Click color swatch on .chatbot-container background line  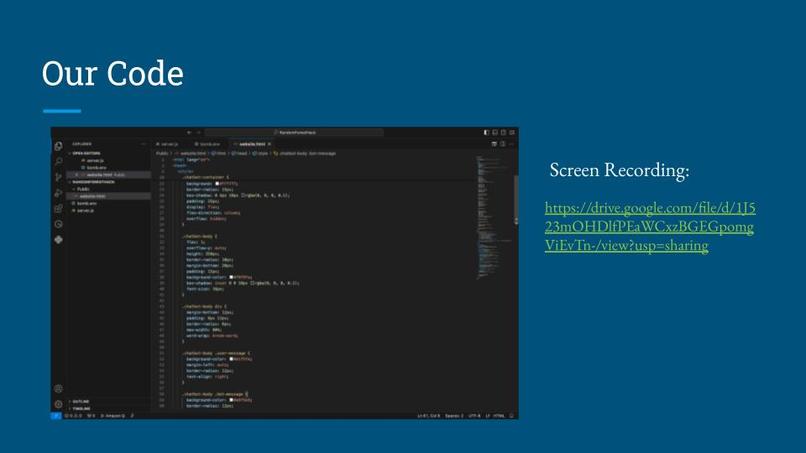point(217,184)
